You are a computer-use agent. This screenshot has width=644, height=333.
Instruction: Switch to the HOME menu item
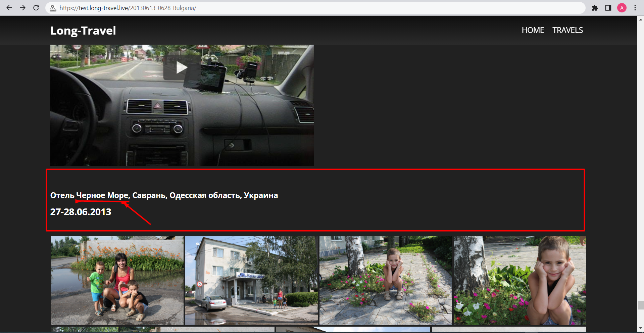tap(533, 30)
